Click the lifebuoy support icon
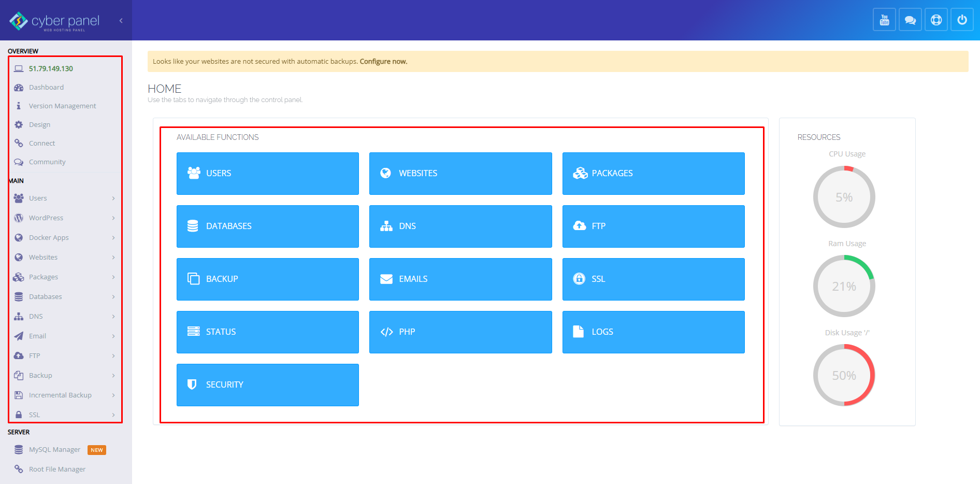This screenshot has width=980, height=484. click(x=936, y=20)
